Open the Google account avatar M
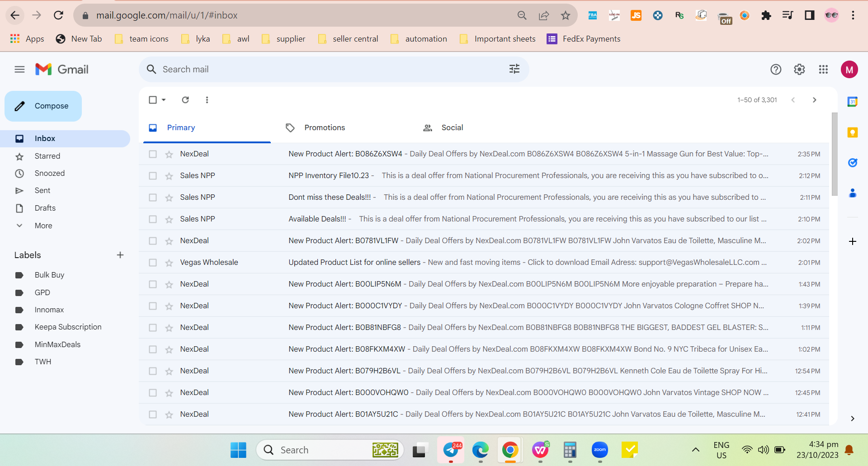This screenshot has height=466, width=868. coord(849,69)
